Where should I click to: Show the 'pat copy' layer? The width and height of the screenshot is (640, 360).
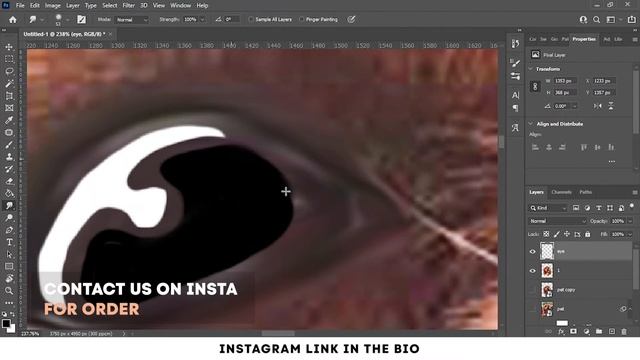[x=532, y=290]
